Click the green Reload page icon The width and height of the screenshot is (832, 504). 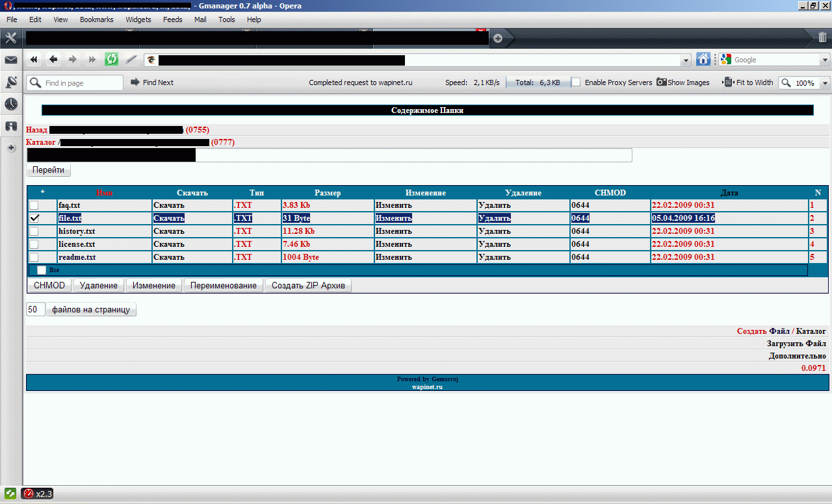[112, 60]
